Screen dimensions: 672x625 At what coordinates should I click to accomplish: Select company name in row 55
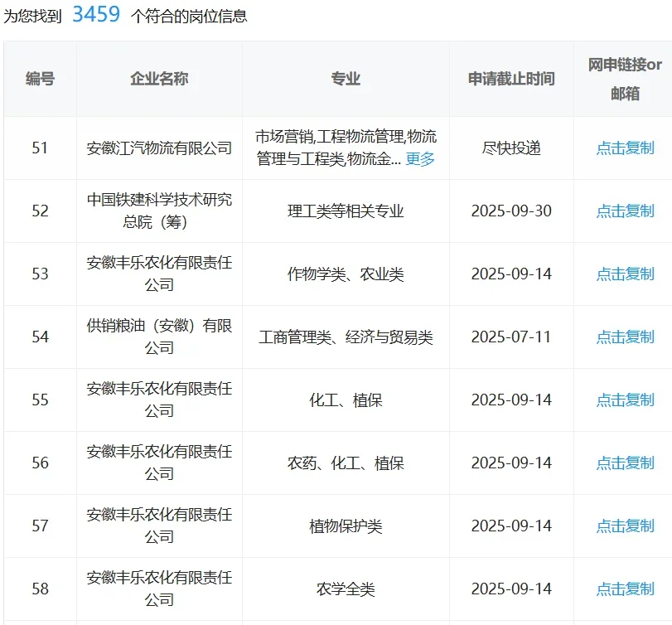pos(159,400)
